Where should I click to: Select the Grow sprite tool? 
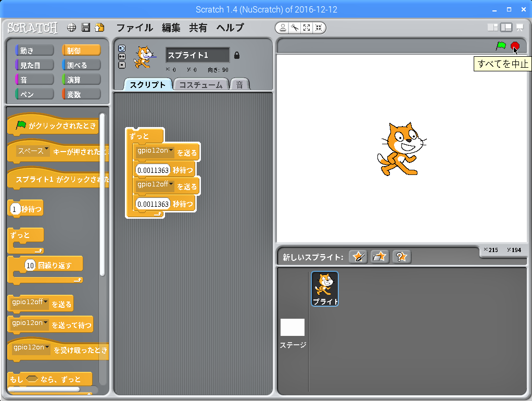[307, 28]
